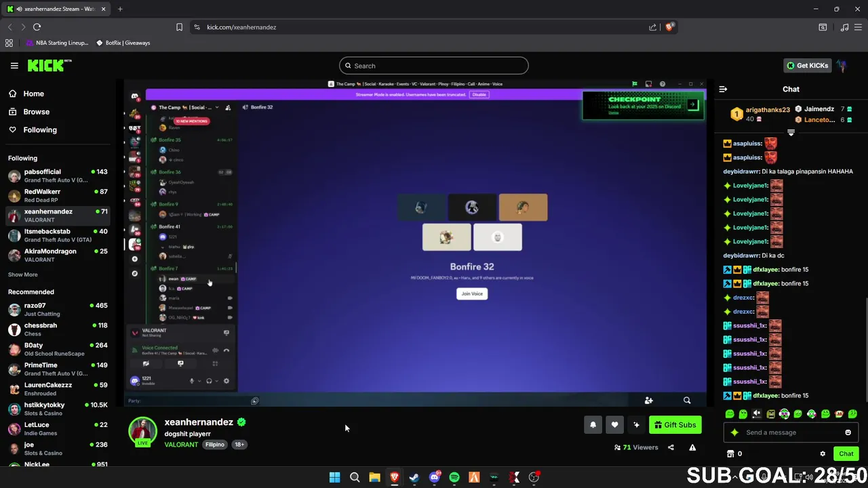Toggle follow heart button
The height and width of the screenshot is (488, 868).
(614, 425)
